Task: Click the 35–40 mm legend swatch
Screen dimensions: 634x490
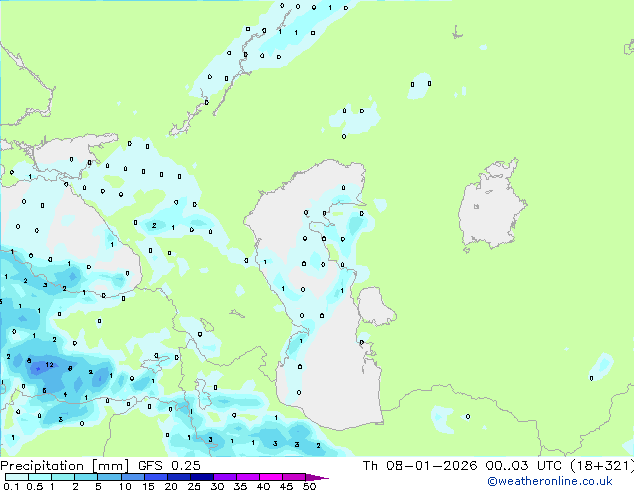Action: pyautogui.click(x=247, y=477)
